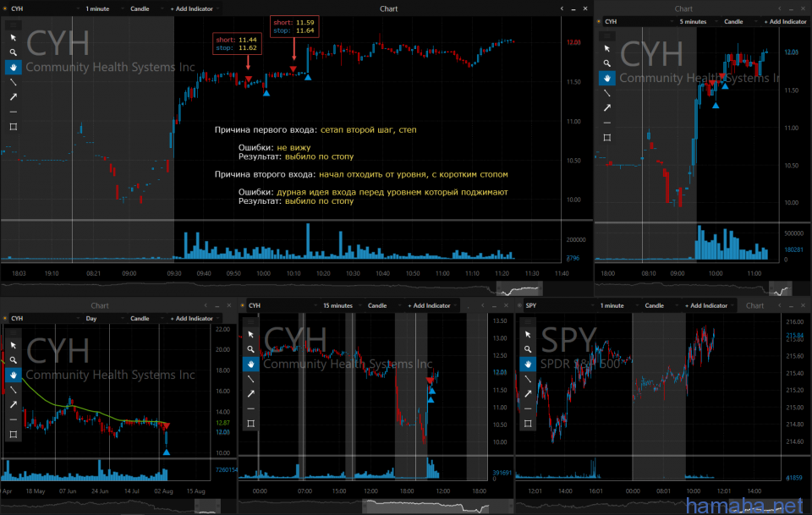The height and width of the screenshot is (515, 812).
Task: Activate the hand pan tool in CYH 15 minutes chart
Action: coord(250,364)
